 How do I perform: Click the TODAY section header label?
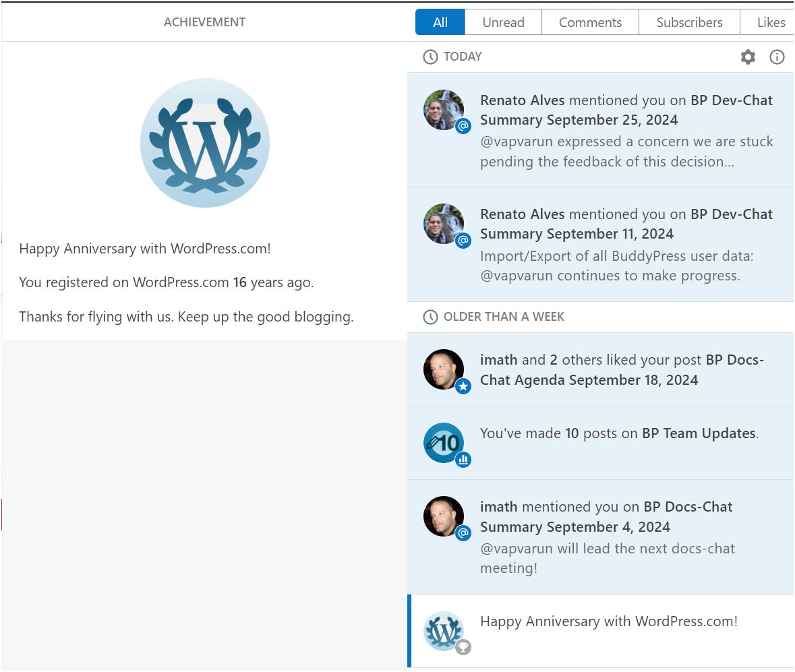coord(463,57)
